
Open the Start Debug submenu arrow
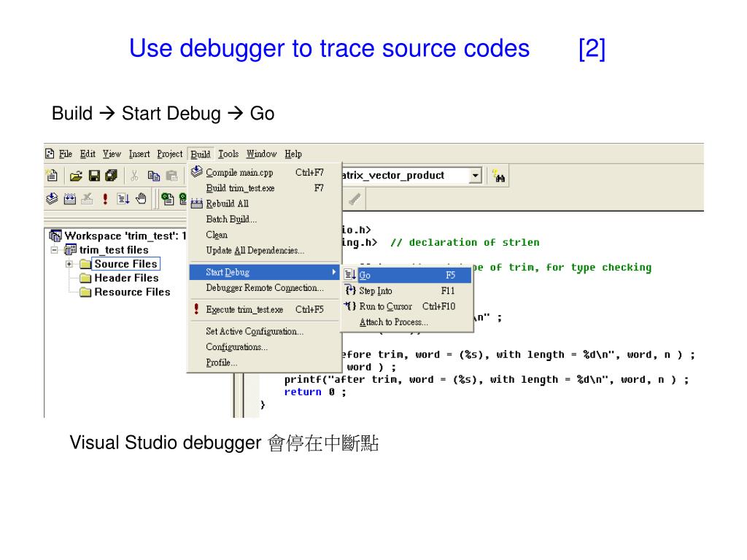pos(334,272)
